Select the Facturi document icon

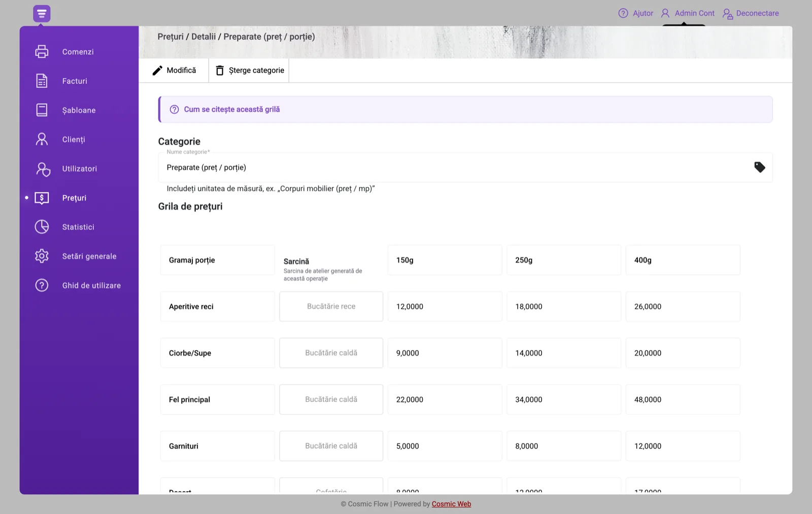tap(42, 81)
